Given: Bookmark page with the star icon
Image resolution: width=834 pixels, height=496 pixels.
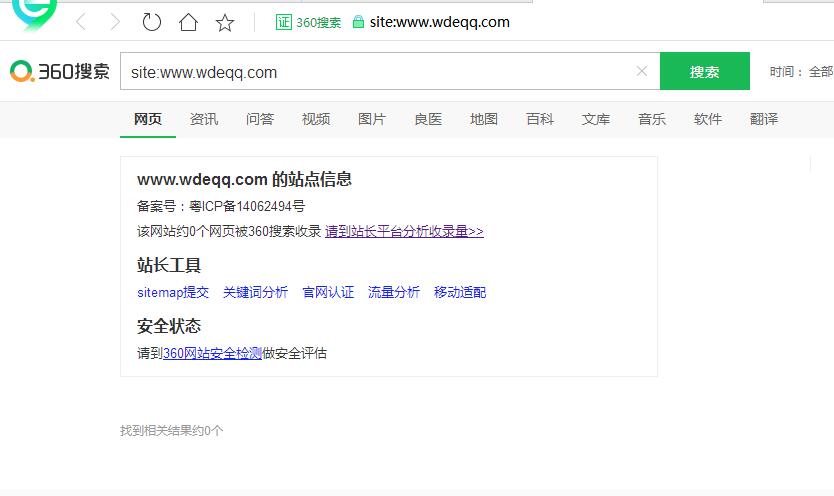Looking at the screenshot, I should 224,22.
